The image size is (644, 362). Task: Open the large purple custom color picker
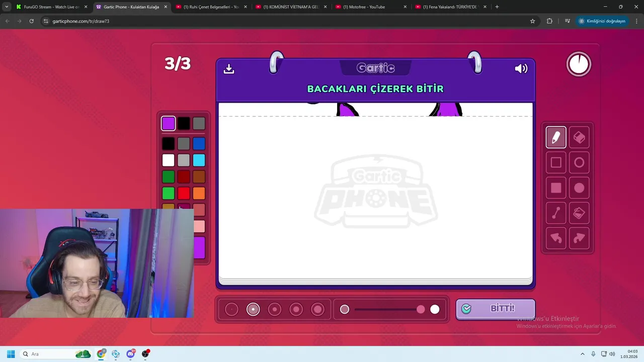click(199, 248)
